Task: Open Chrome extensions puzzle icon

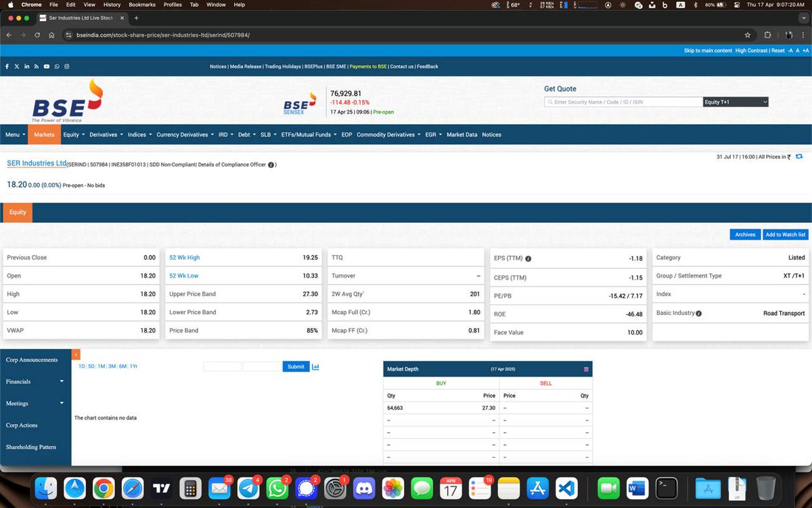Action: click(x=768, y=35)
